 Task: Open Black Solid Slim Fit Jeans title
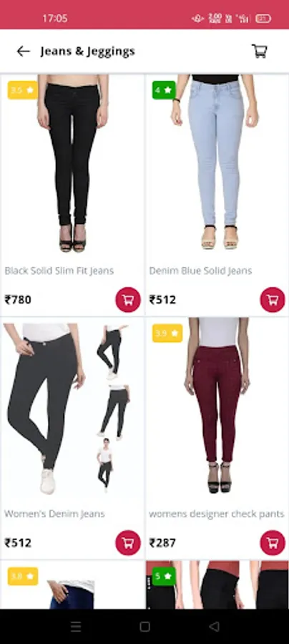click(x=59, y=270)
